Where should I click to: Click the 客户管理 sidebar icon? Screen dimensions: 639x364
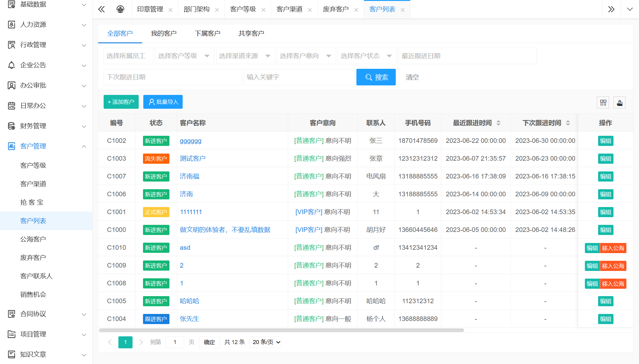11,146
